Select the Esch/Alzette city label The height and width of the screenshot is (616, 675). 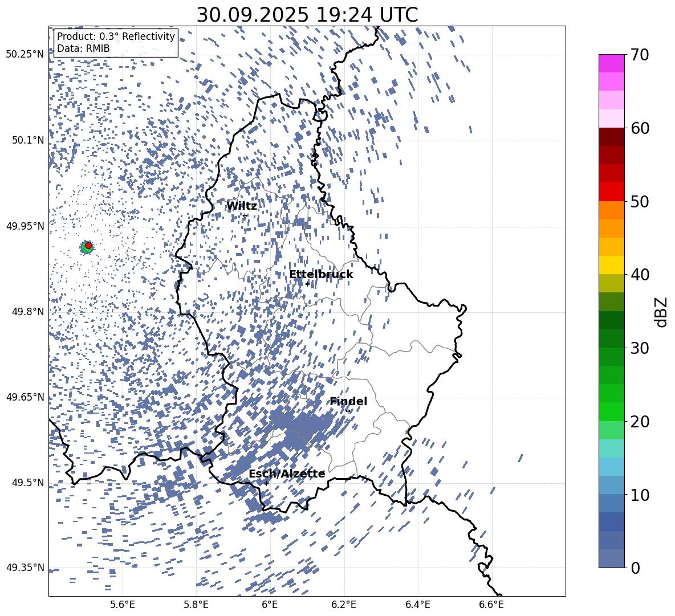click(x=286, y=474)
